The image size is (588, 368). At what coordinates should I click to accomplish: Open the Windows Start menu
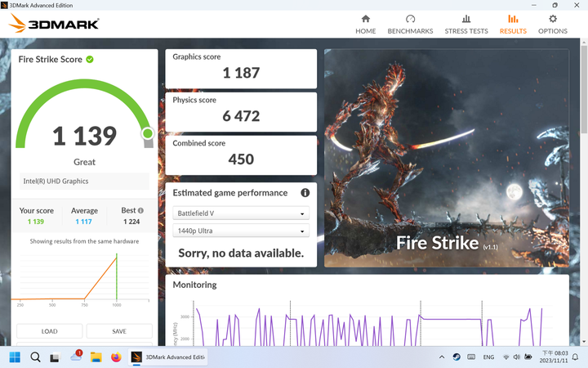pos(15,357)
